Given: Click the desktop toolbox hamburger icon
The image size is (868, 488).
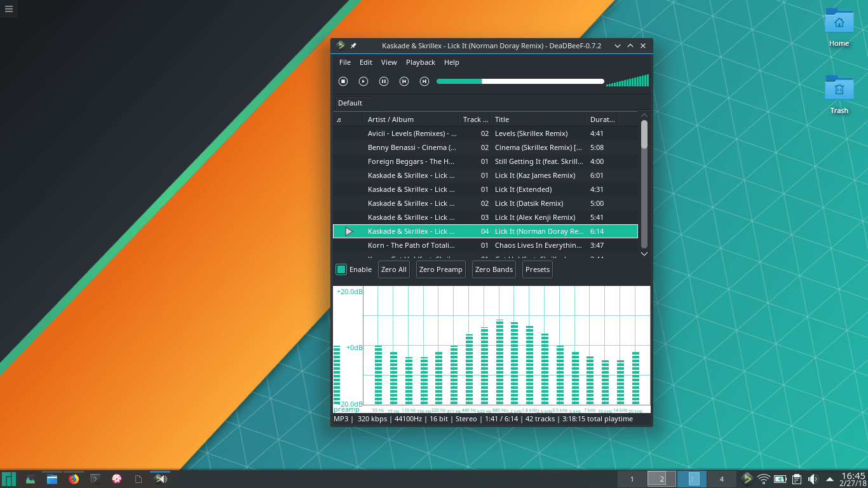Looking at the screenshot, I should coord(9,9).
